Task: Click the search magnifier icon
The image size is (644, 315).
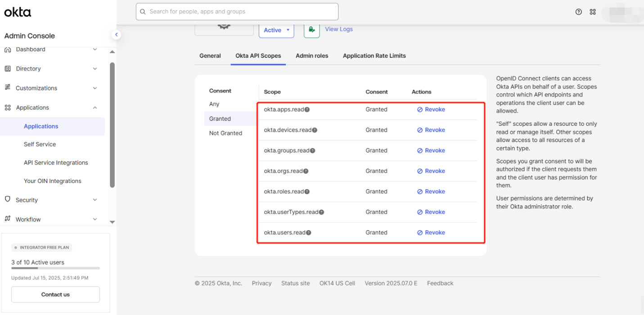Action: tap(143, 11)
